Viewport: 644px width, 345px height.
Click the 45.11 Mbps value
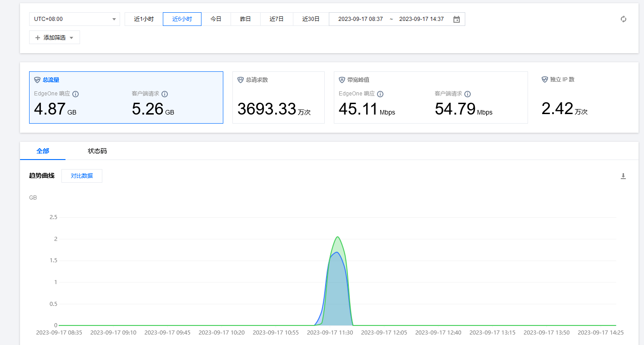(367, 109)
